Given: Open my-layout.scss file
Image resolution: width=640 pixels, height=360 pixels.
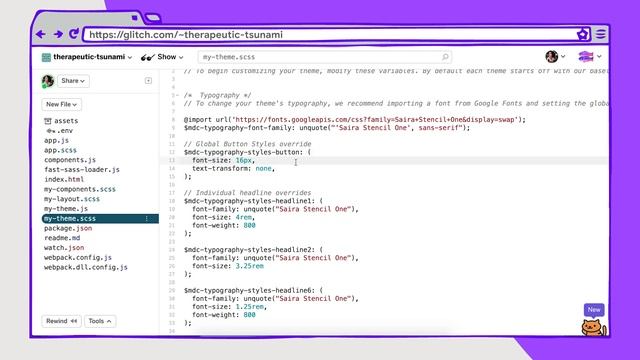Looking at the screenshot, I should (72, 199).
